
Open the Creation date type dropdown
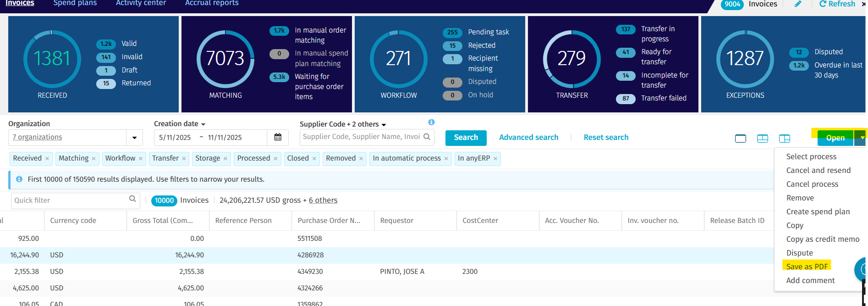coord(203,124)
